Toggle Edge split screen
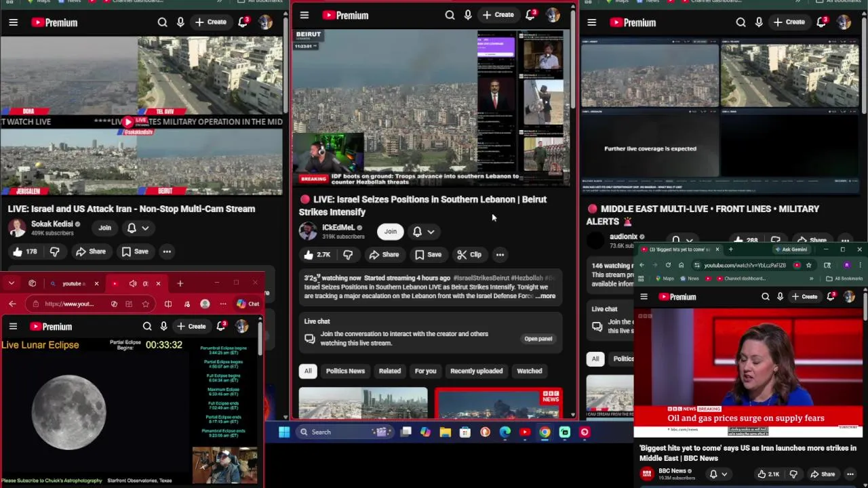Screen dimensions: 868x488 click(168, 304)
